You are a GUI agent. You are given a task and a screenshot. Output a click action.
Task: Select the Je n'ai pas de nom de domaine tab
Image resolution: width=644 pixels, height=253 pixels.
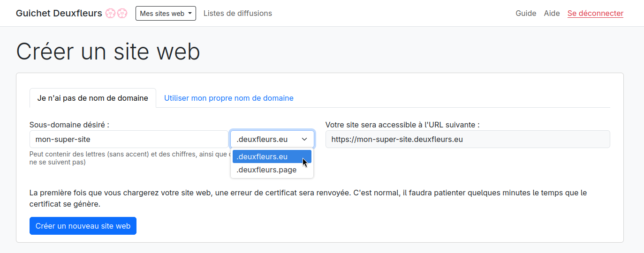tap(92, 98)
